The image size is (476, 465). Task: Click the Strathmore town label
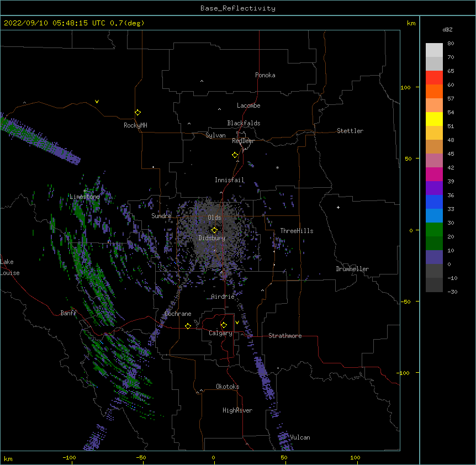[x=285, y=336]
